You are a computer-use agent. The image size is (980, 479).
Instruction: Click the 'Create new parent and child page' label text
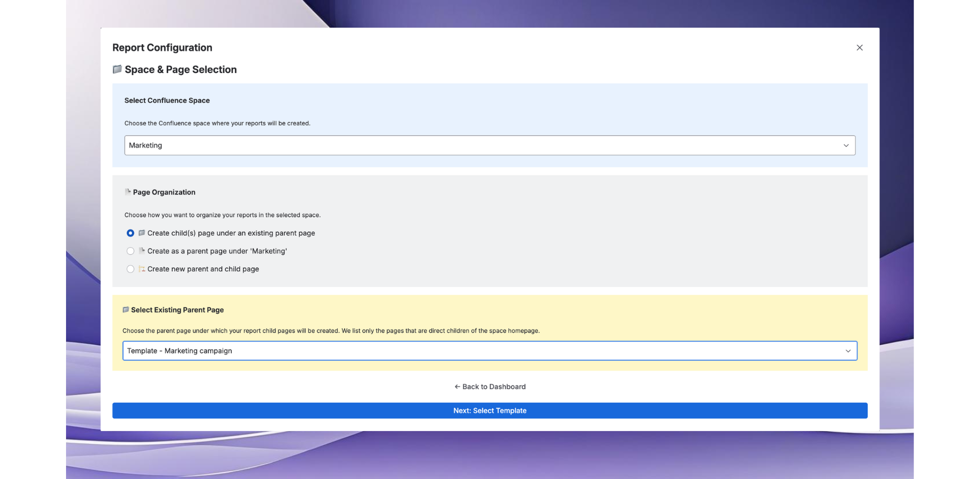[x=203, y=269]
